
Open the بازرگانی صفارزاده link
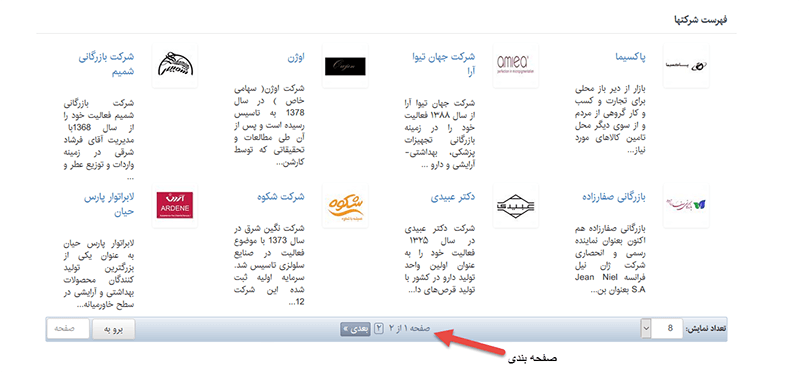tap(614, 197)
